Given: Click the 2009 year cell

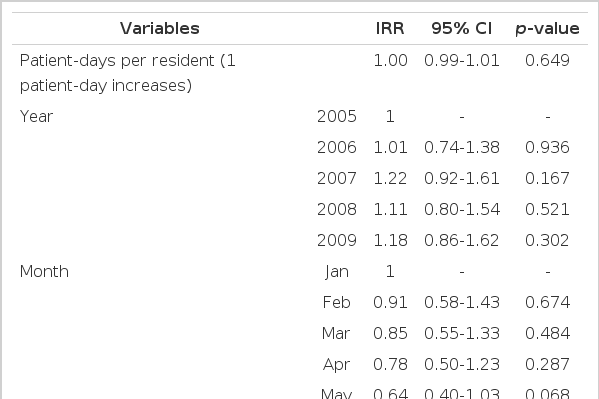Looking at the screenshot, I should 337,240.
